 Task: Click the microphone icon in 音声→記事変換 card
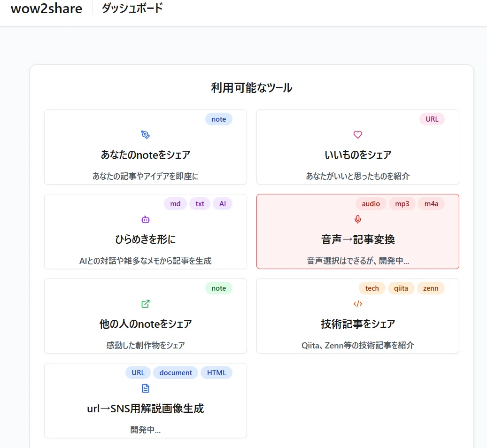tap(358, 219)
